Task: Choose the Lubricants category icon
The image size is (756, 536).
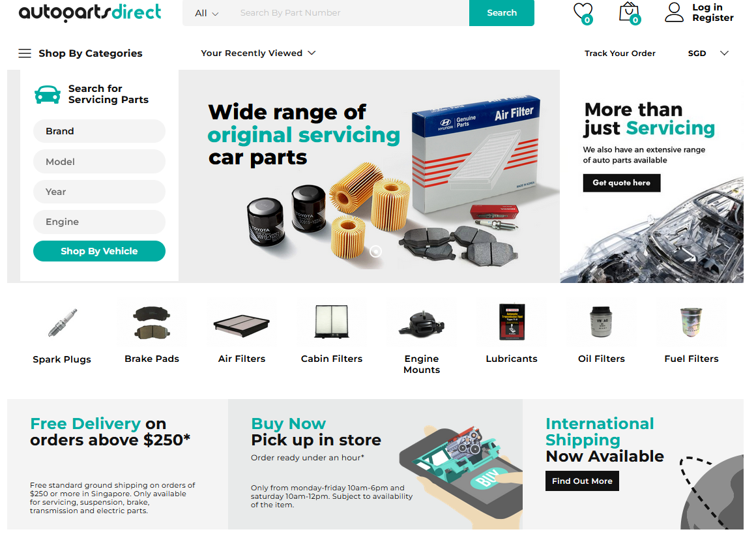Action: [x=512, y=321]
